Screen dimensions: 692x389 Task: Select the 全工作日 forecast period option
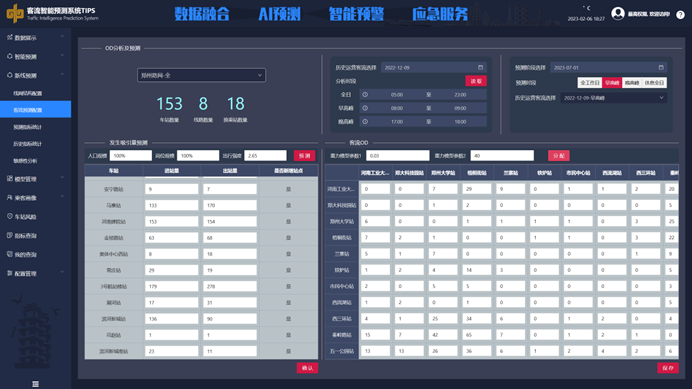click(590, 83)
